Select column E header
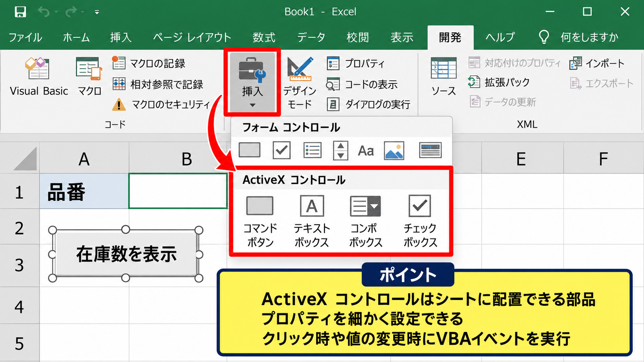Viewport: 644px width, 362px height. pyautogui.click(x=522, y=158)
